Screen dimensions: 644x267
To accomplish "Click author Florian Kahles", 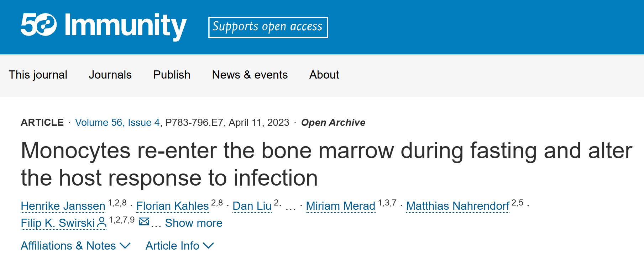I will point(172,206).
